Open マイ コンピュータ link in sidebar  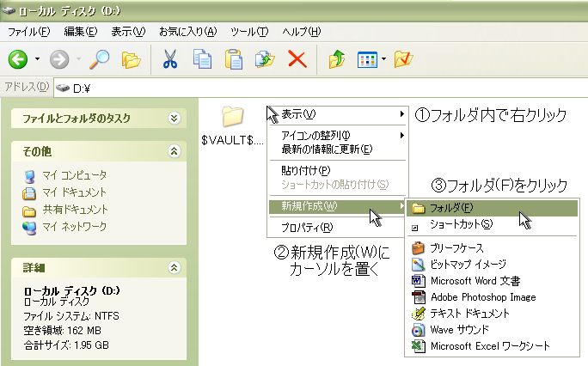74,175
